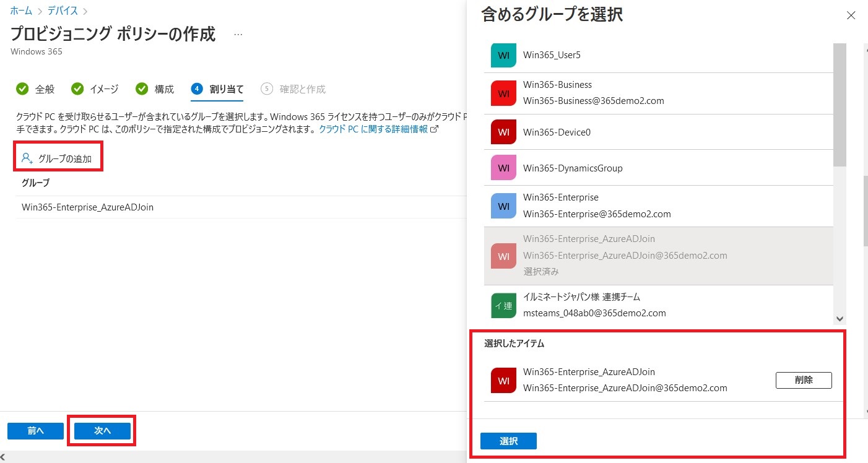Click msteams_048ab0@365demo2.com address text
The width and height of the screenshot is (868, 463).
(x=594, y=313)
